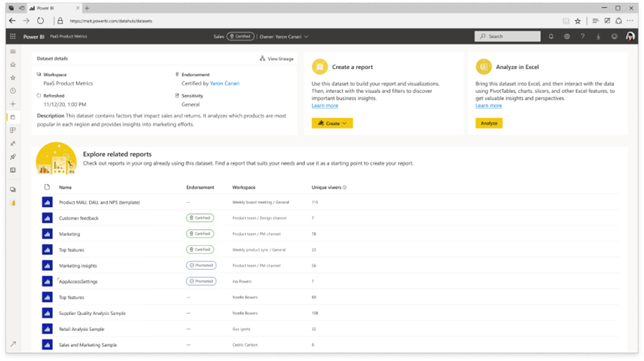Click Weekly board meeting / General workspace

coord(260,202)
